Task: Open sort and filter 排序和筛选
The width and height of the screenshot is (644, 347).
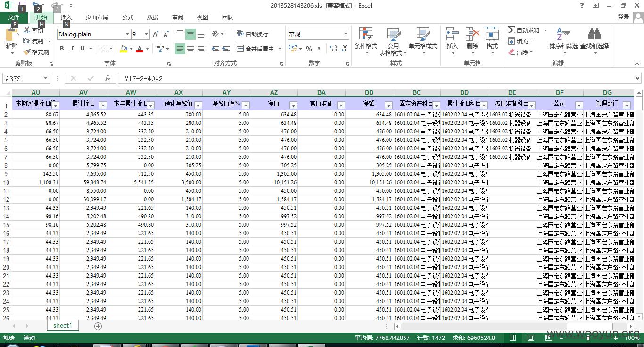Action: [563, 41]
